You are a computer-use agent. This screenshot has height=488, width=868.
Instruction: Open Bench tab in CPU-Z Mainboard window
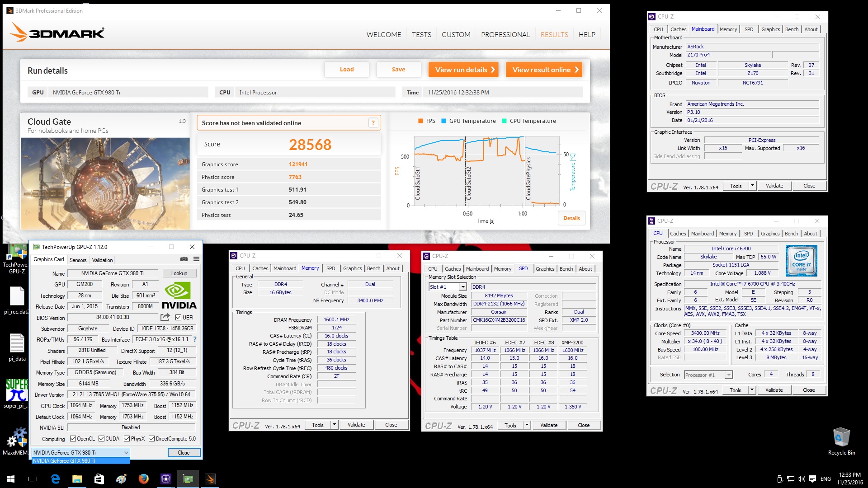tap(792, 29)
